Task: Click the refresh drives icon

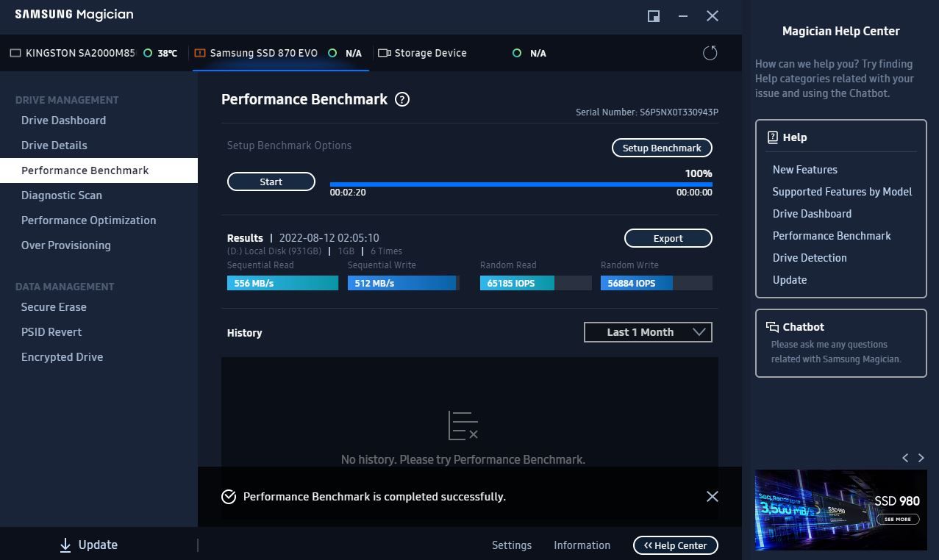Action: (x=710, y=53)
